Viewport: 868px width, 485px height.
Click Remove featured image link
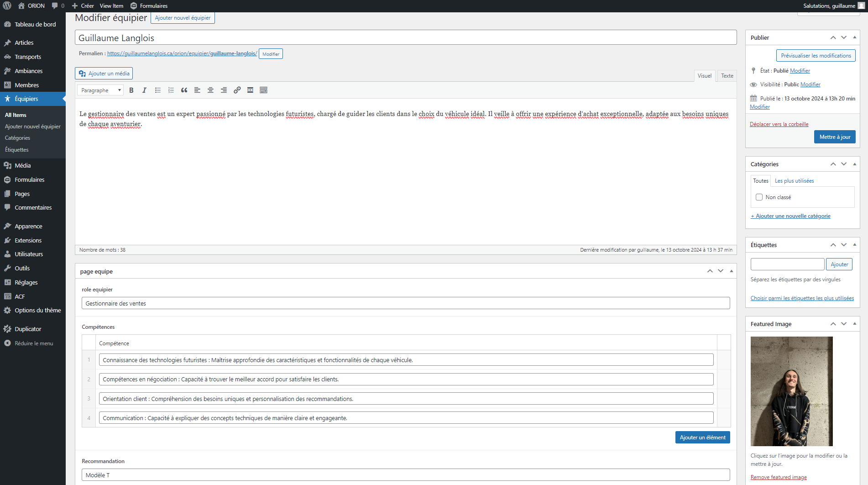tap(779, 477)
